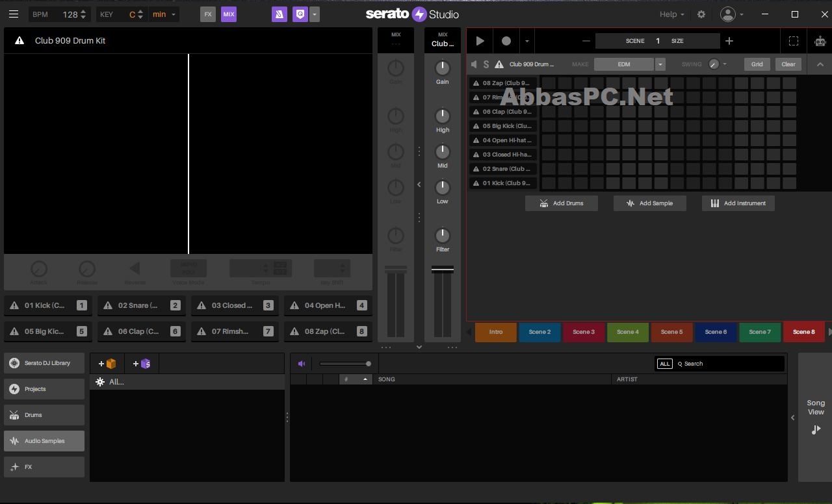Image resolution: width=832 pixels, height=504 pixels.
Task: Open the Song View panel
Action: (816, 418)
